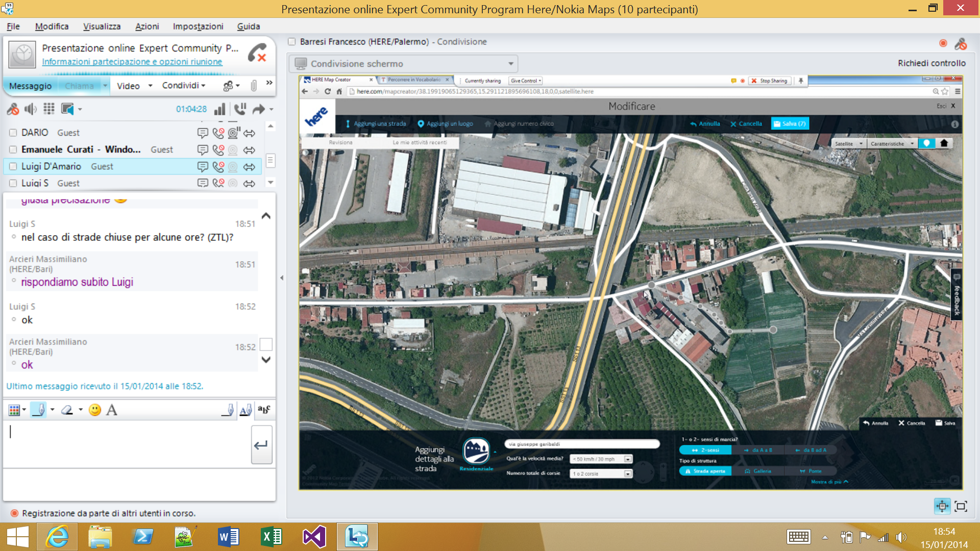Expand the transfer call dropdown arrow
The width and height of the screenshot is (980, 551).
point(272,109)
